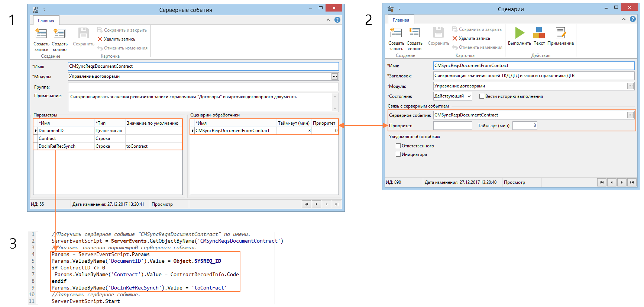
Task: Click Удалить запись in Серверные события window
Action: point(116,39)
